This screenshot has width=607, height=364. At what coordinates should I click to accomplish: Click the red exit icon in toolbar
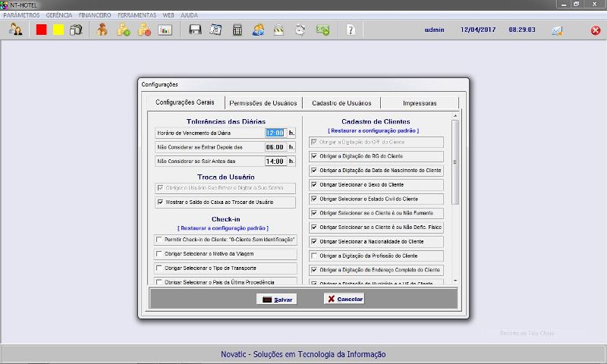point(596,30)
